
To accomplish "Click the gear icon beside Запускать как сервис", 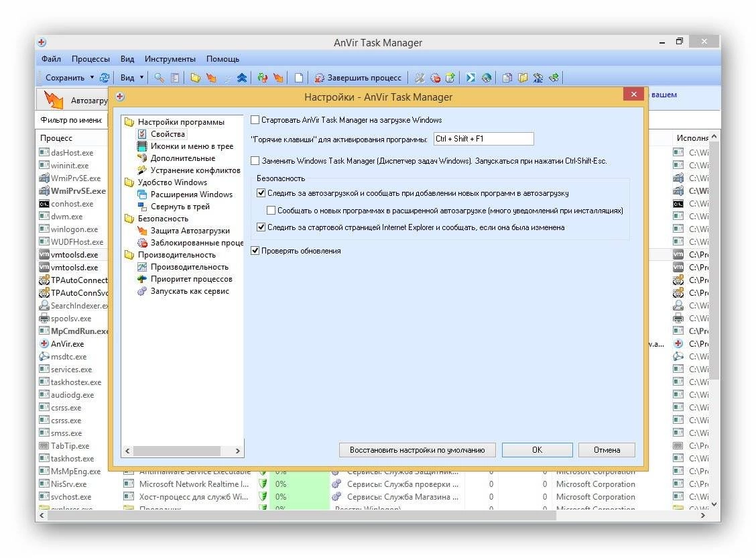I will pos(142,291).
